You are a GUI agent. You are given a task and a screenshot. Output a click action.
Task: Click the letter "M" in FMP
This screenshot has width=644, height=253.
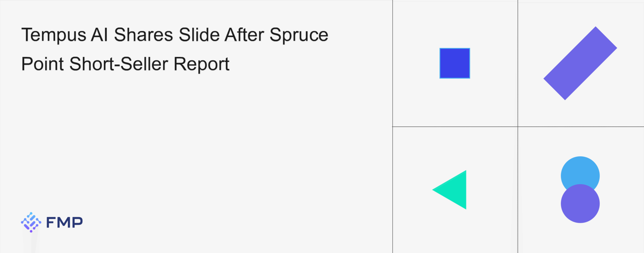(64, 223)
